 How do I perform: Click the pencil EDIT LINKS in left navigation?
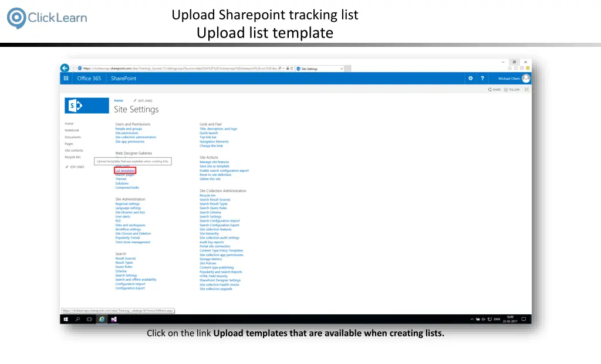[x=75, y=167]
